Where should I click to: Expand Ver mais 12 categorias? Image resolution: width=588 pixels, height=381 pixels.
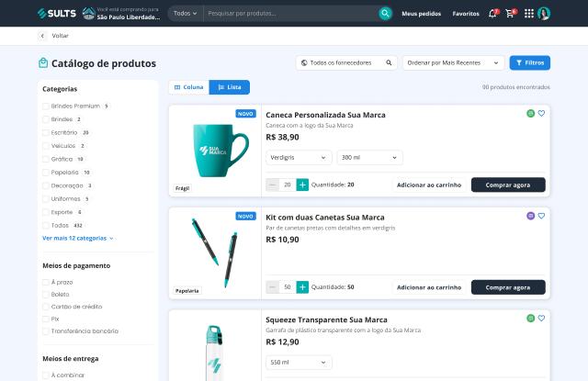(x=77, y=239)
